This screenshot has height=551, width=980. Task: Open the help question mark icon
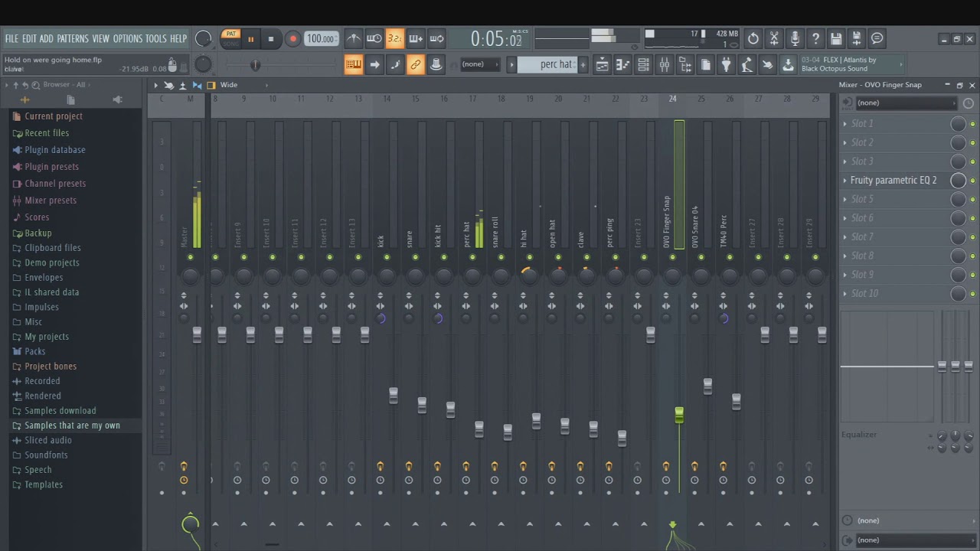815,38
